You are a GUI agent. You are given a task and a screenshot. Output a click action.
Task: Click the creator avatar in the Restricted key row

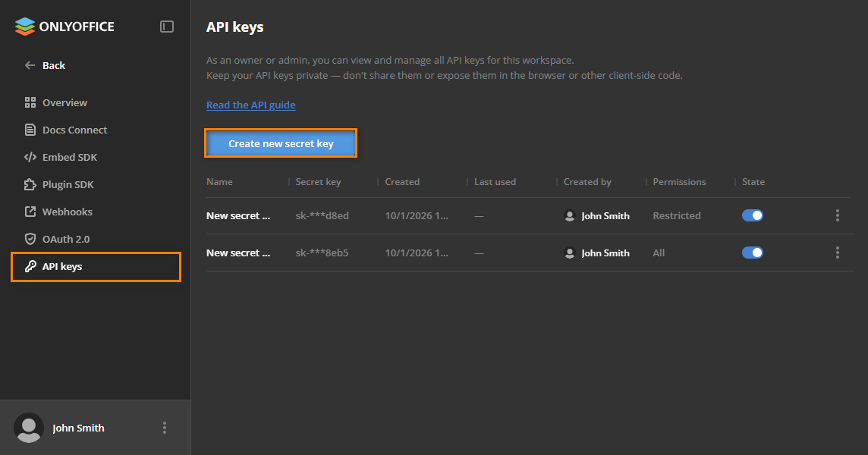point(570,216)
